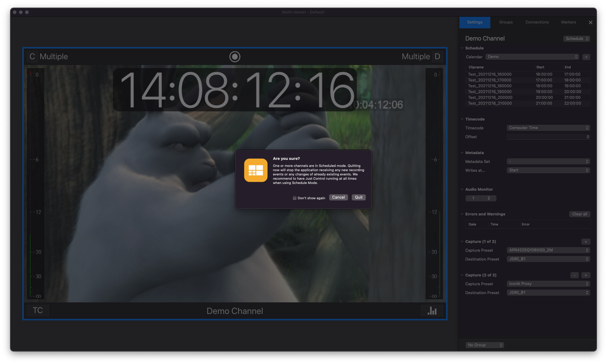Close the settings side panel
607x364 pixels.
click(x=591, y=22)
